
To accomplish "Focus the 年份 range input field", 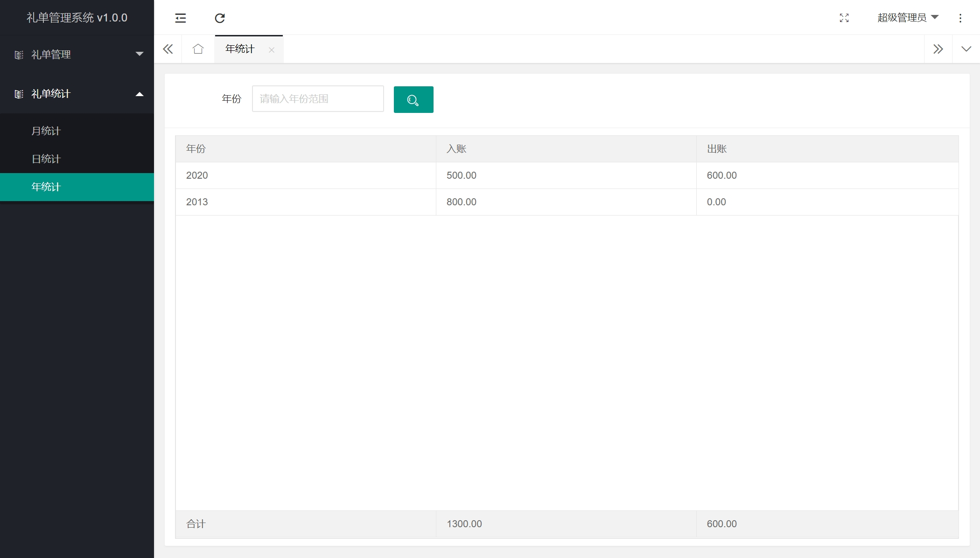I will (x=318, y=99).
